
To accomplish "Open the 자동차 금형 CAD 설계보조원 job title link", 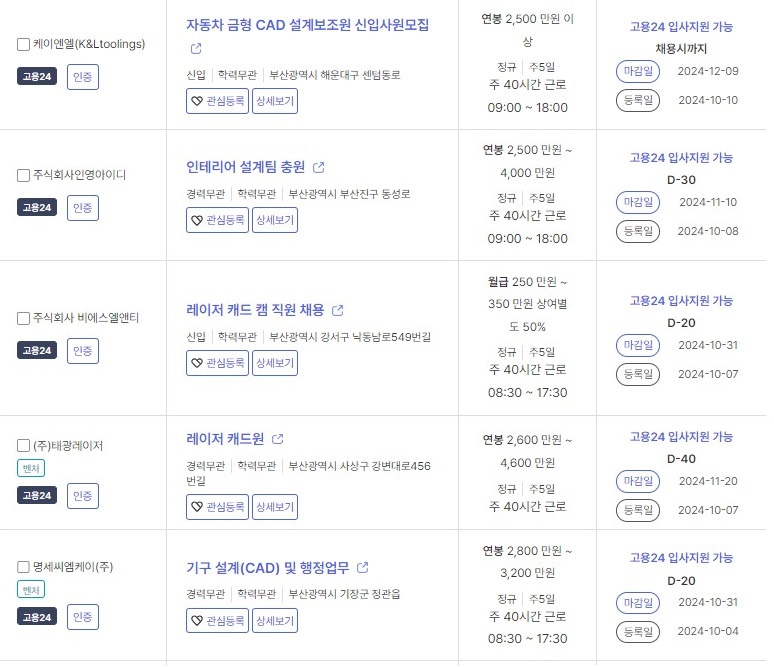I will (308, 25).
